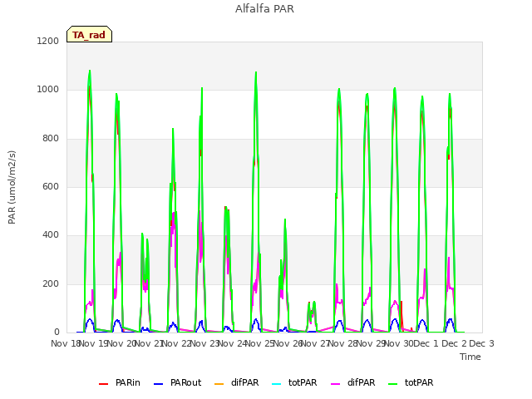Screen dimensions: 532x399
Task: Click the 200 y-axis tick label
Action: pos(51,284)
